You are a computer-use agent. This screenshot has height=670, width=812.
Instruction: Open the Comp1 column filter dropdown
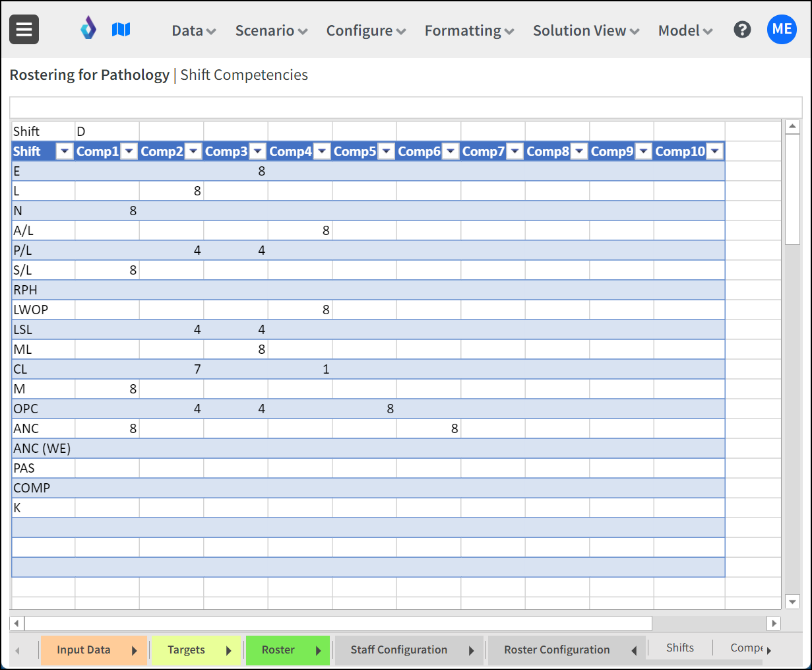(x=129, y=151)
